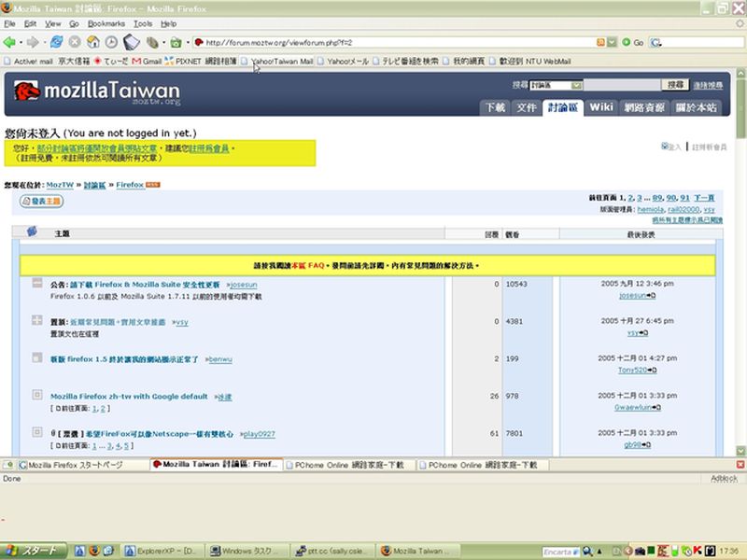
Task: Click the red dinosaur favicon in address bar
Action: tap(199, 42)
